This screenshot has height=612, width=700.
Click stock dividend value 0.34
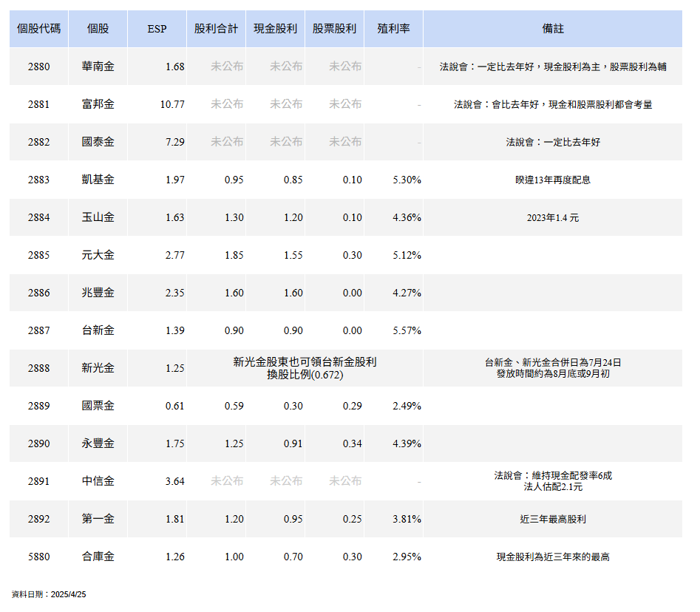[x=353, y=443]
